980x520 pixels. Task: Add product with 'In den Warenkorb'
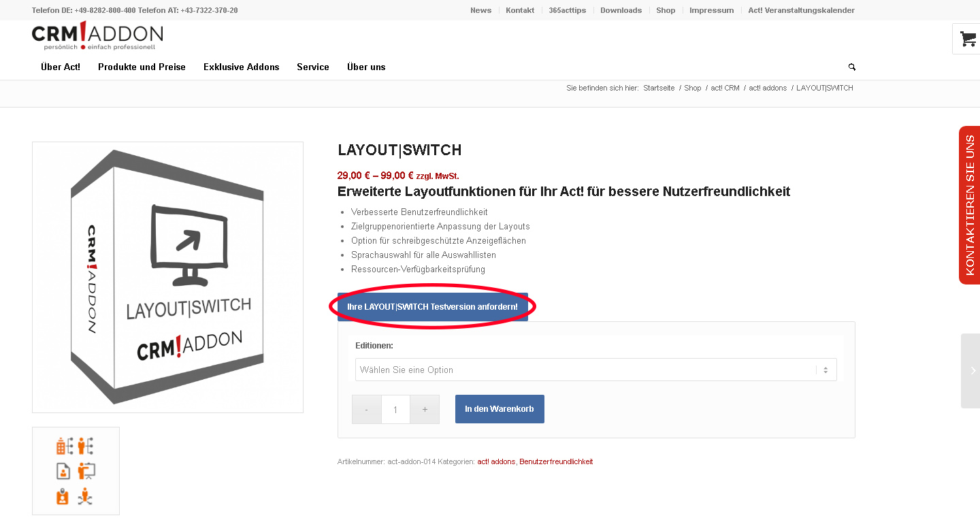coord(500,409)
